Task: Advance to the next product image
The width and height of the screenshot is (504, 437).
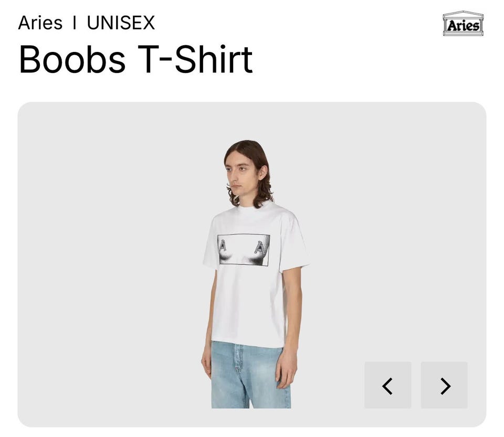Action: [x=444, y=385]
